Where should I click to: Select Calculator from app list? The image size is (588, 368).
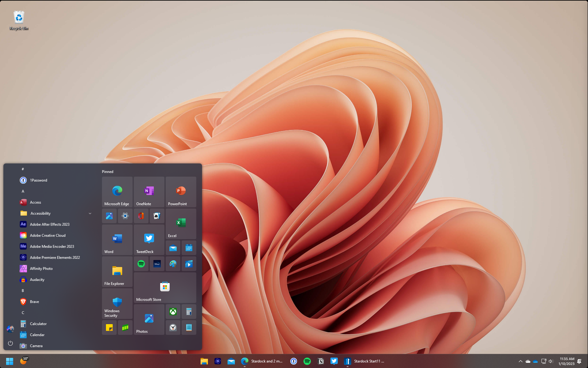(x=38, y=323)
